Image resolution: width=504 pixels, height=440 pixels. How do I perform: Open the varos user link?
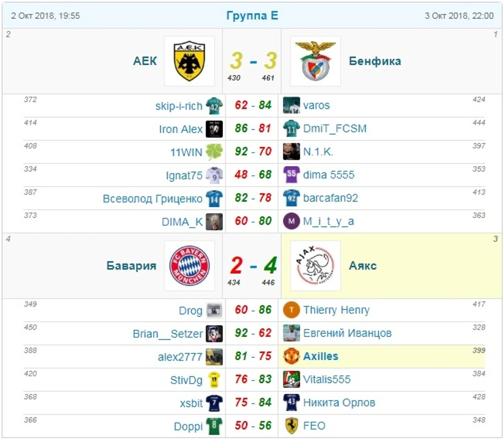(316, 105)
